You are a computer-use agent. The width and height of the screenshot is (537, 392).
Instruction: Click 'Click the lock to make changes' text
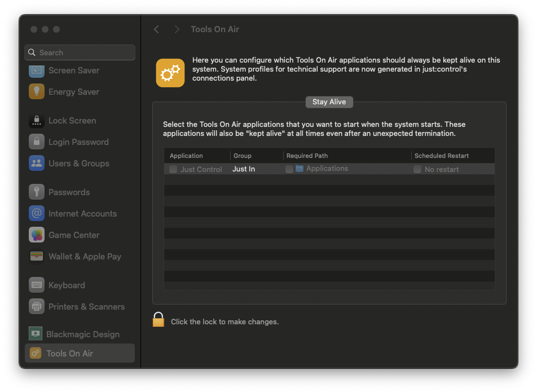tap(225, 322)
